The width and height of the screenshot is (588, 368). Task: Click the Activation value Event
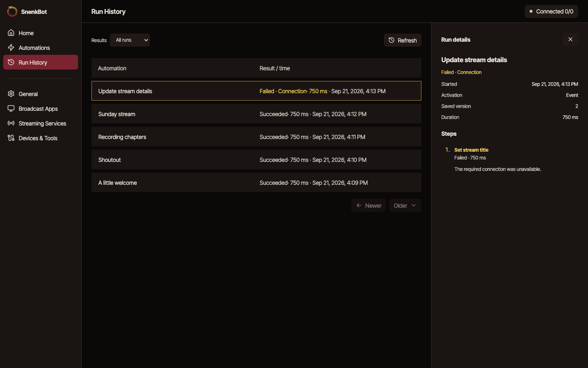[572, 95]
